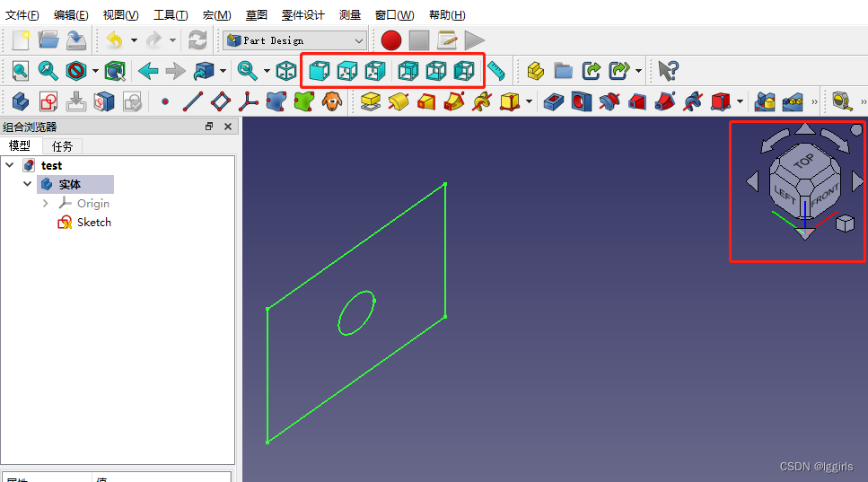Click the Pad tool icon
The image size is (868, 482).
point(371,101)
